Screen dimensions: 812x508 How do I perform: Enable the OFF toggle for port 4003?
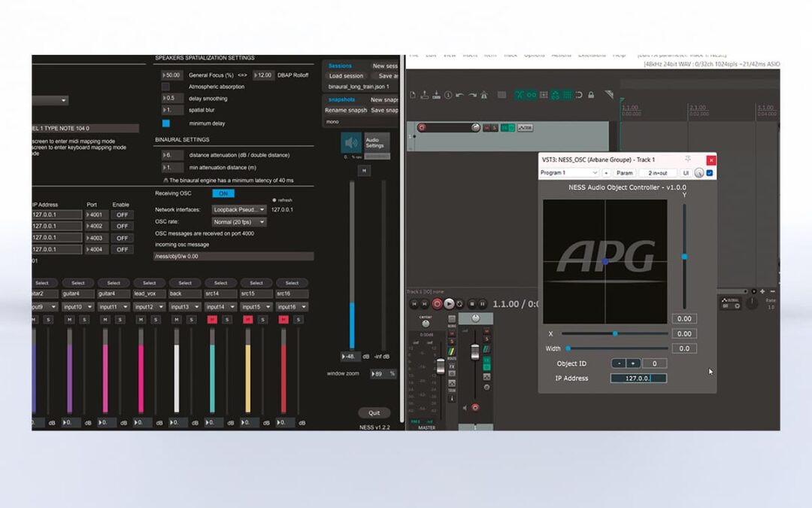pos(123,238)
